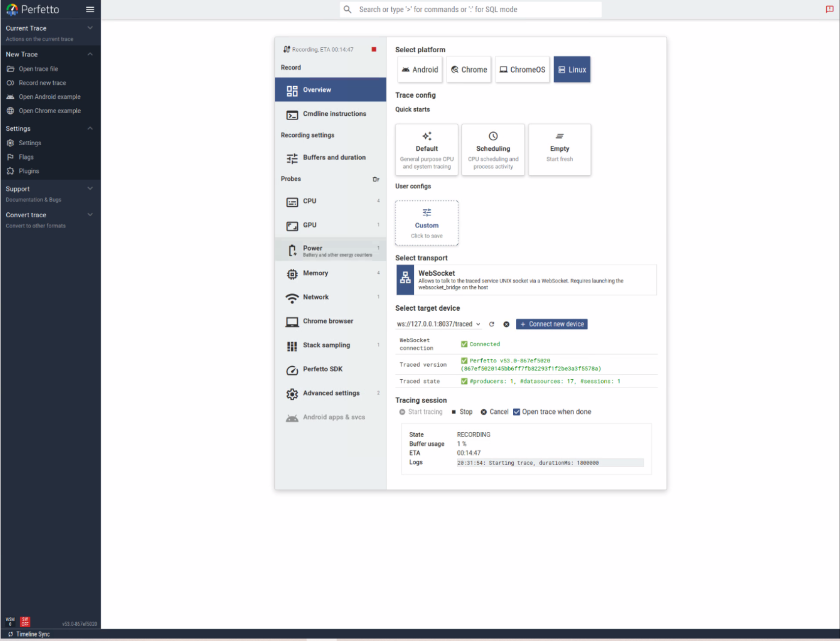Click the Network wifi icon
Viewport: 840px width, 641px height.
point(292,298)
